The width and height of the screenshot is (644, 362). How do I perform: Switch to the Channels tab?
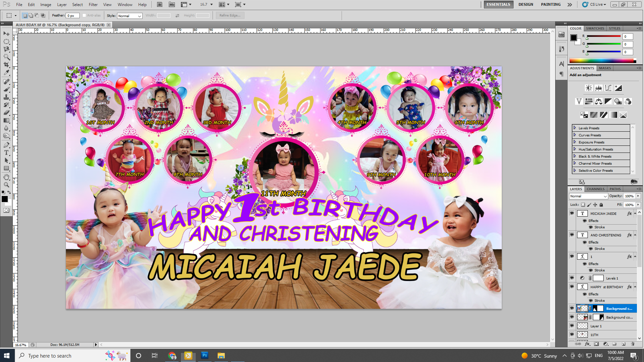coord(596,189)
